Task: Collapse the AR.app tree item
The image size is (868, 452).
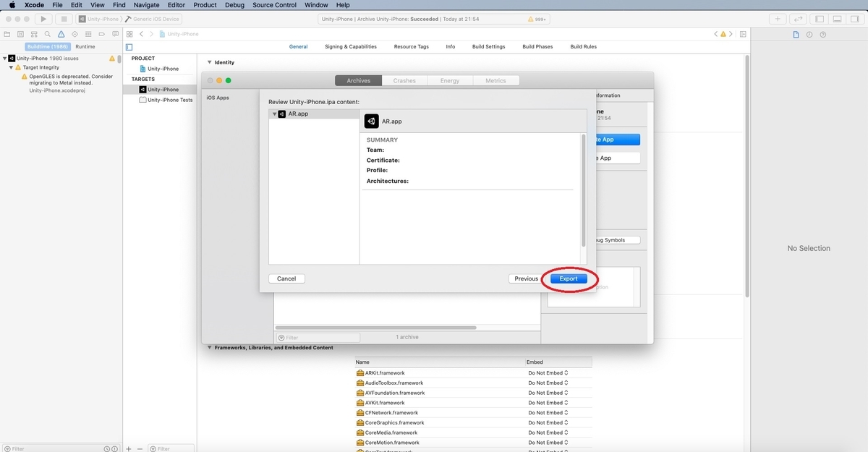Action: 275,114
